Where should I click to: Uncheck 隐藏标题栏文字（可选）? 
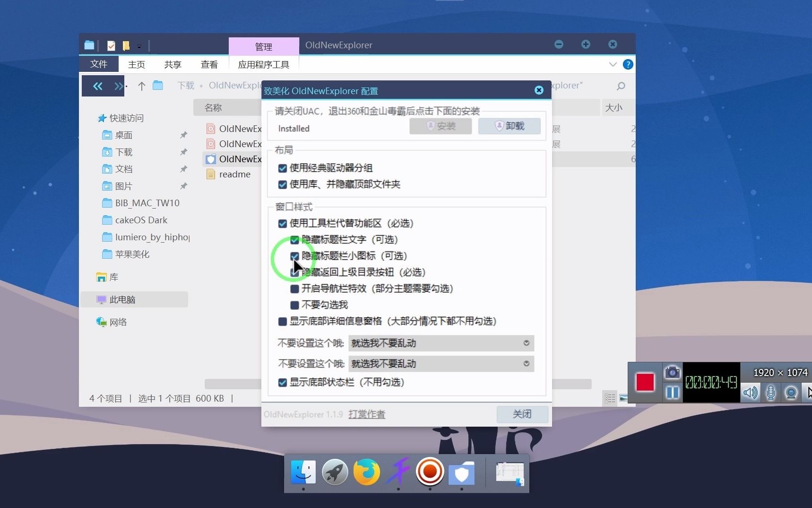294,239
